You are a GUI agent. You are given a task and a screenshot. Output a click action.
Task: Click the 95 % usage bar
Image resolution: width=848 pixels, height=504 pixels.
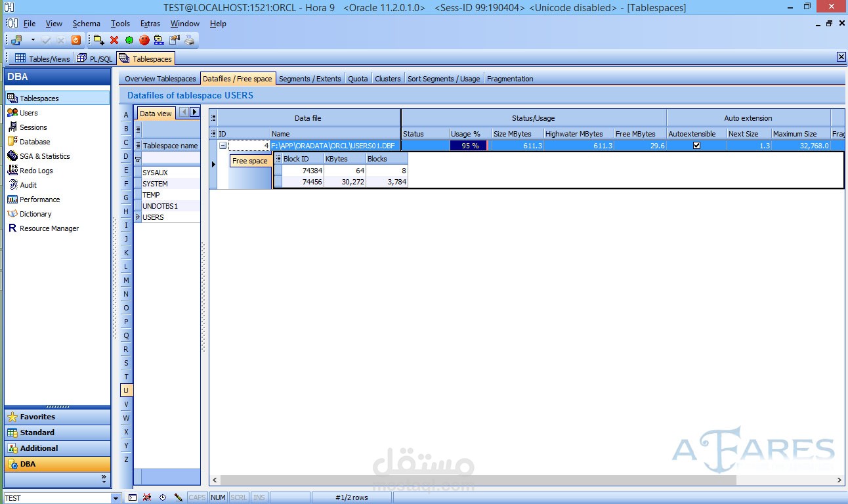tap(470, 146)
